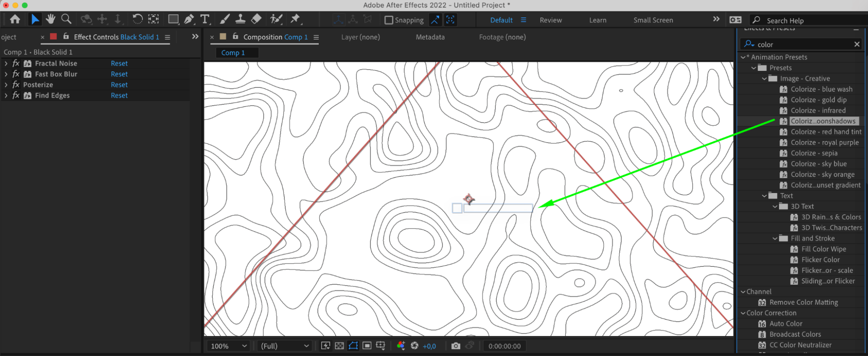
Task: Select the Zoom magnifier tool
Action: pos(66,19)
